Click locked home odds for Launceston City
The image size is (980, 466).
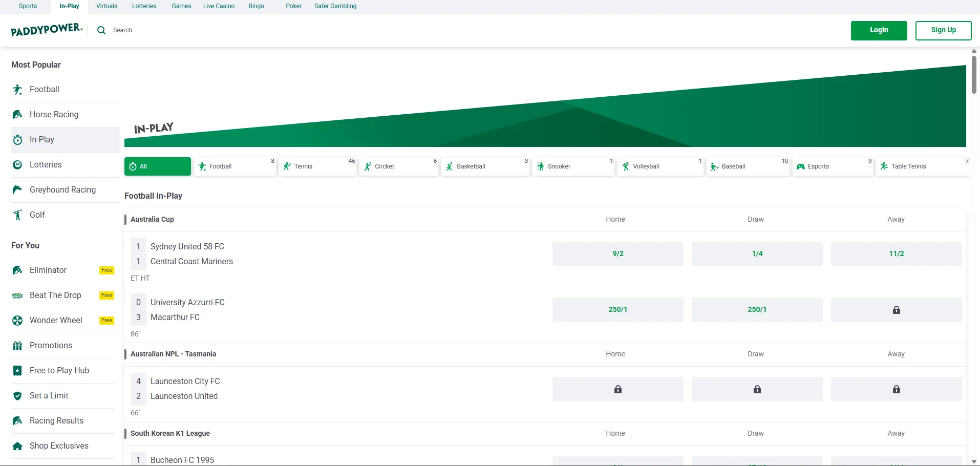click(x=617, y=389)
